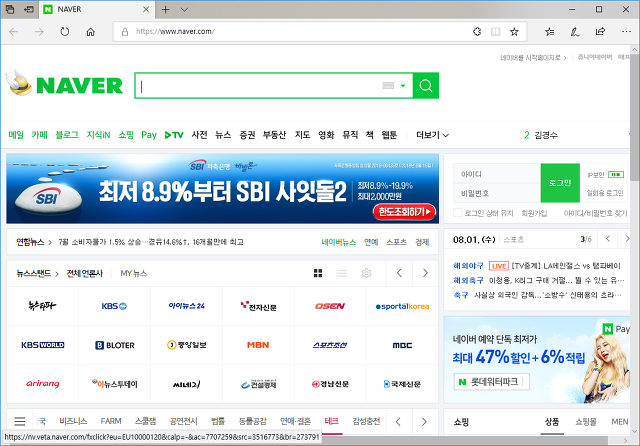Select the MY뉴스 tab
Screen dimensions: 640x446
[133, 273]
